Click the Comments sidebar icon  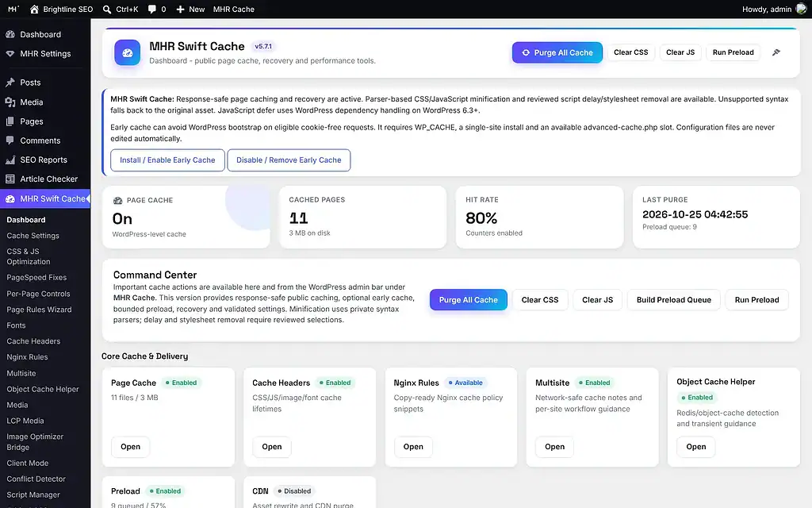(10, 140)
